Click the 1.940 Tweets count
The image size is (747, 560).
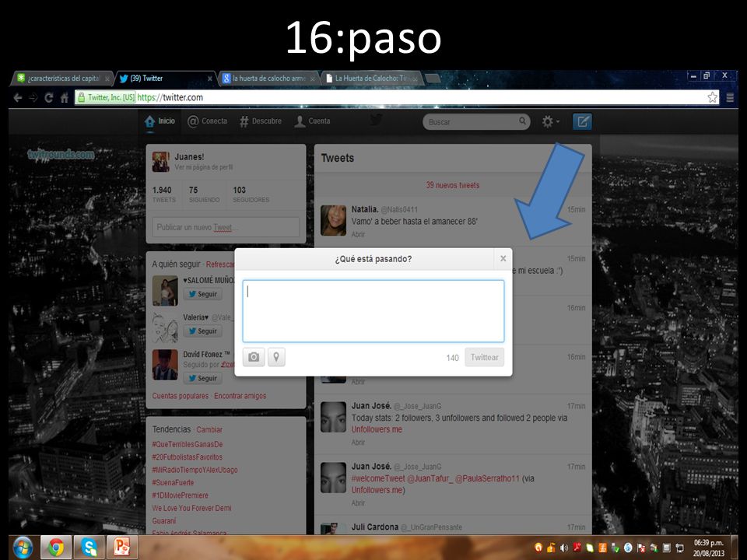[163, 194]
